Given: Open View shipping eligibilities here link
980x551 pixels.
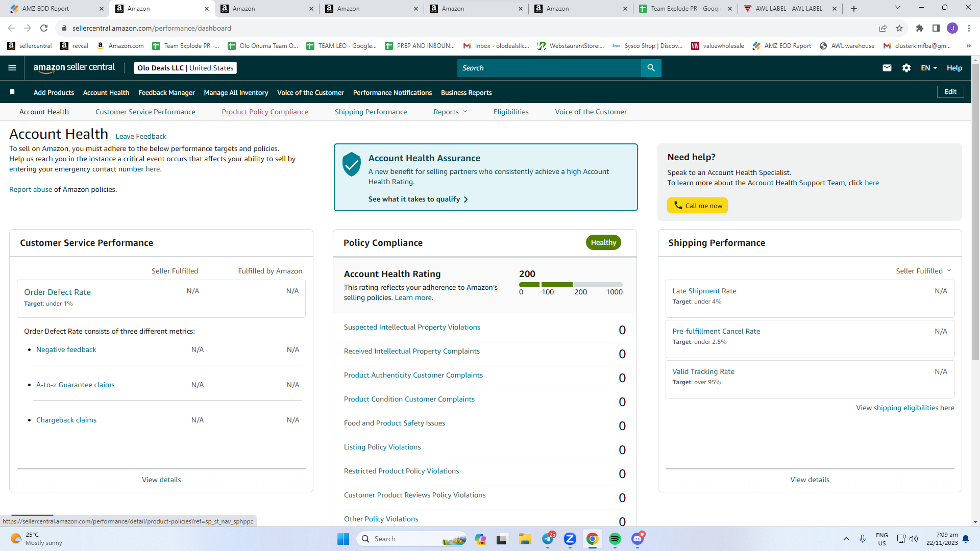Looking at the screenshot, I should tap(905, 408).
